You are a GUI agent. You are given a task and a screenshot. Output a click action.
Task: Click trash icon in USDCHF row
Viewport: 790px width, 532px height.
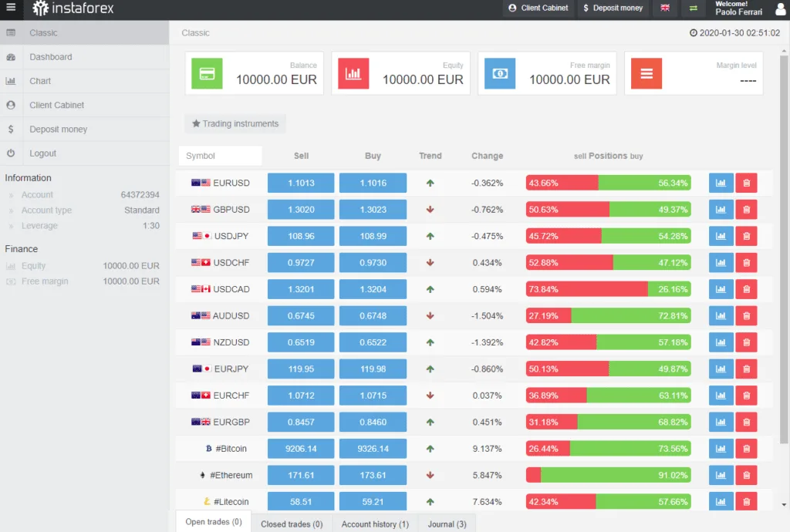746,263
